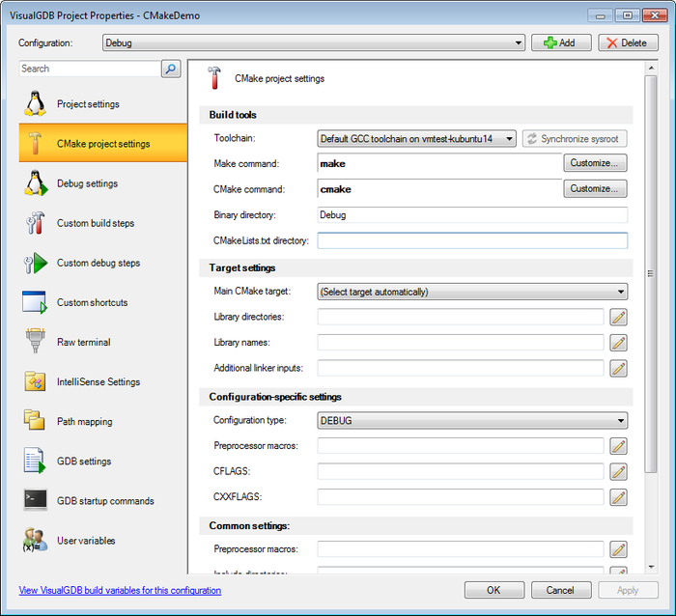
Task: Expand Main CMake target dropdown
Action: click(x=472, y=292)
